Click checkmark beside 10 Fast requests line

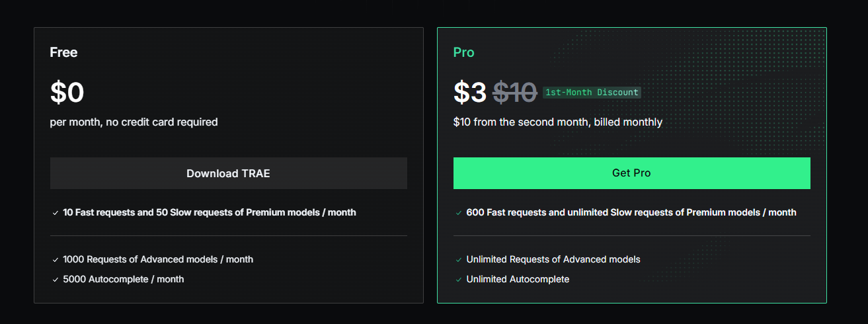[x=56, y=213]
